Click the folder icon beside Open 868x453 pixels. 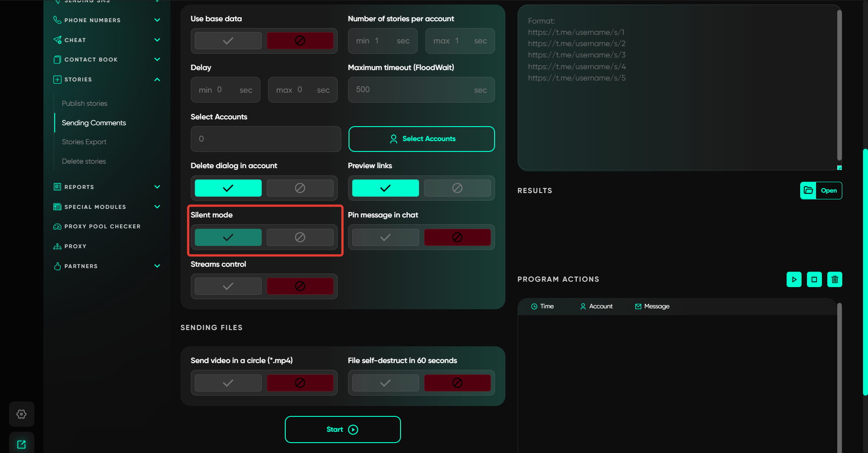click(808, 190)
